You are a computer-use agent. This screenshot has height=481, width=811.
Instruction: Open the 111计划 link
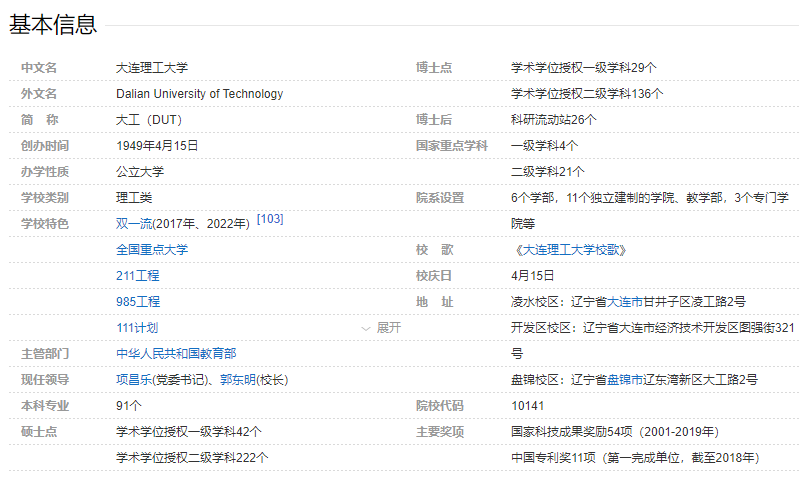pyautogui.click(x=137, y=327)
